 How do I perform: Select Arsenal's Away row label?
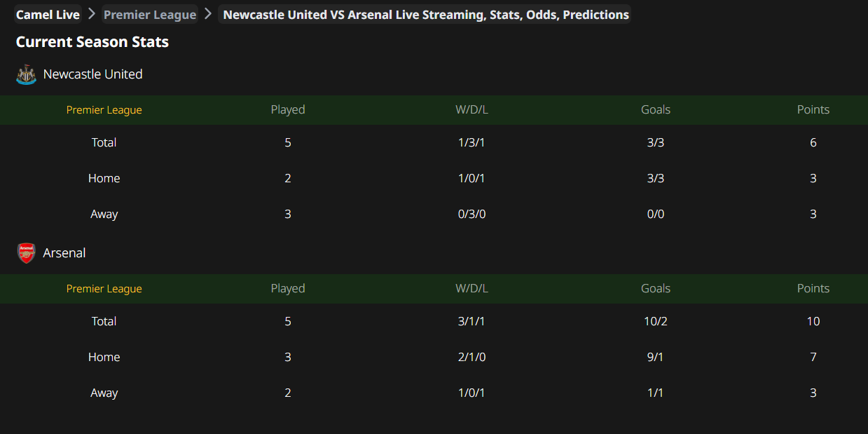tap(104, 393)
